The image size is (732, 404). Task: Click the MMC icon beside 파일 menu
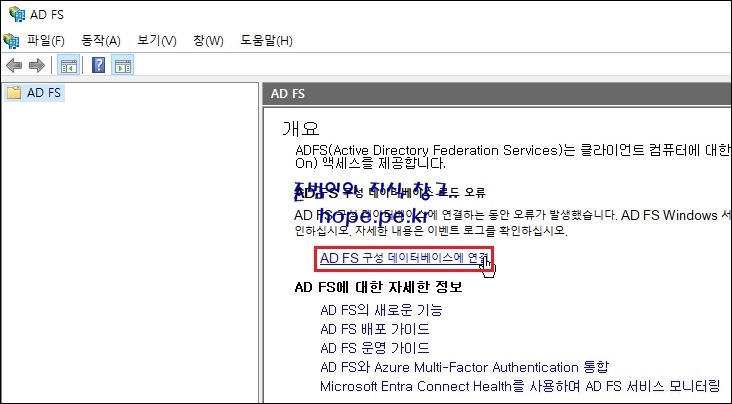[x=11, y=41]
